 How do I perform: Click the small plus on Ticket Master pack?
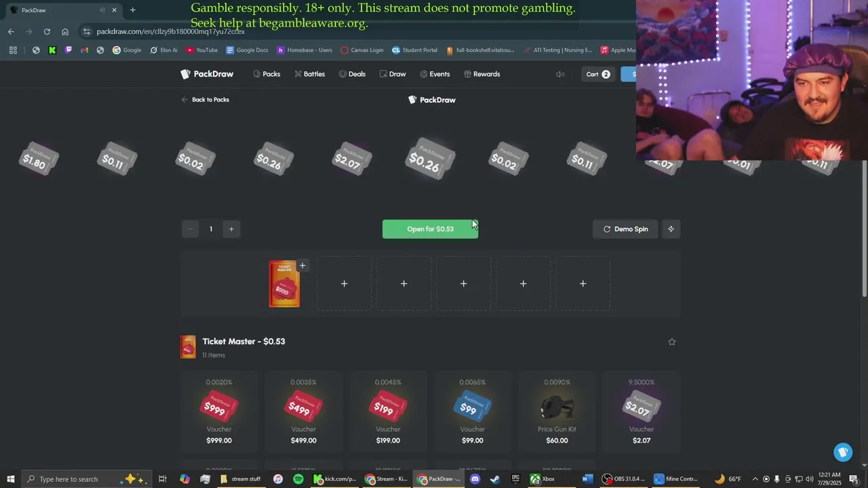point(302,265)
